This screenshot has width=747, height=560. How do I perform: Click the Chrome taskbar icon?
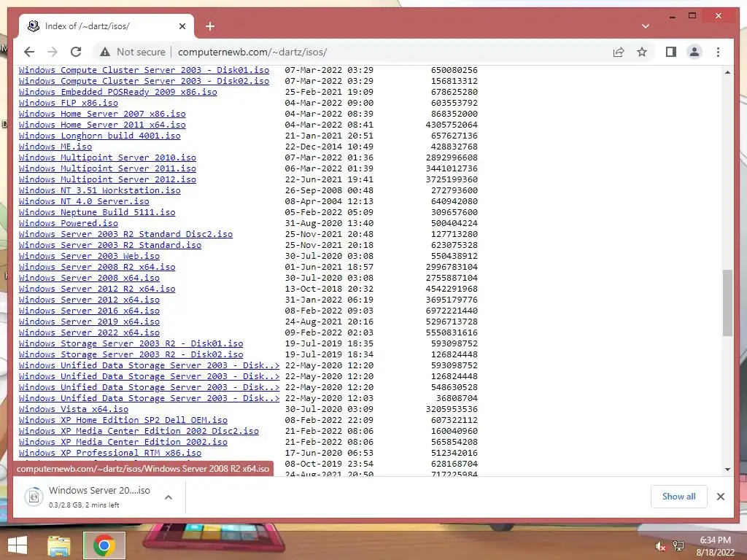pos(104,545)
